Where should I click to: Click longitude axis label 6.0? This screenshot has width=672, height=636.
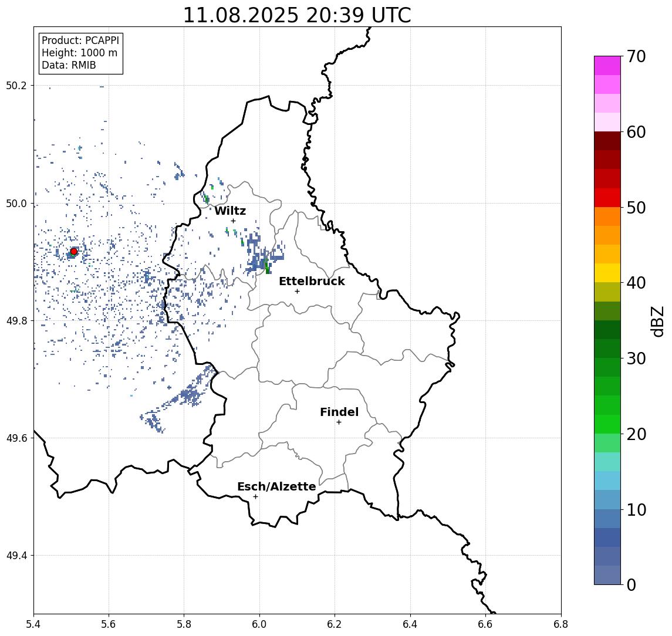pyautogui.click(x=259, y=624)
